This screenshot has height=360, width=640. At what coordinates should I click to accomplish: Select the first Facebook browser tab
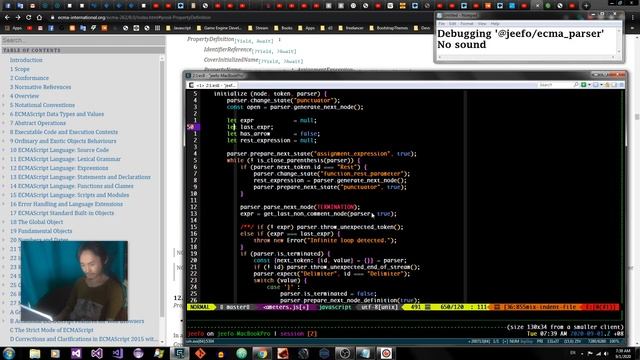pos(8,6)
